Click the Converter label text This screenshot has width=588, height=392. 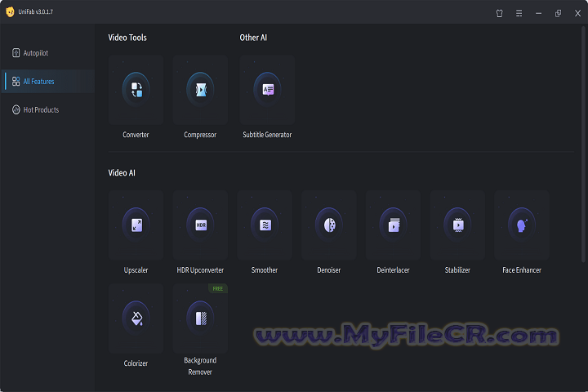click(136, 135)
